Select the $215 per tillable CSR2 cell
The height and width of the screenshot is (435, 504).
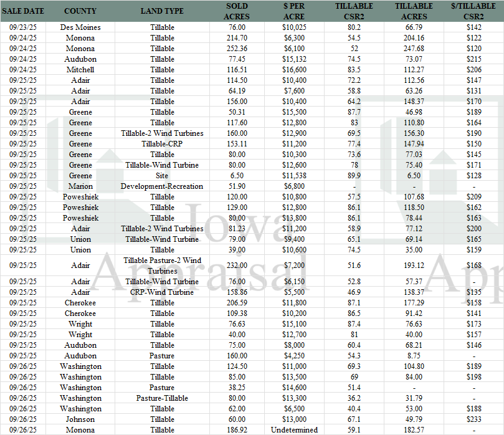tap(474, 59)
